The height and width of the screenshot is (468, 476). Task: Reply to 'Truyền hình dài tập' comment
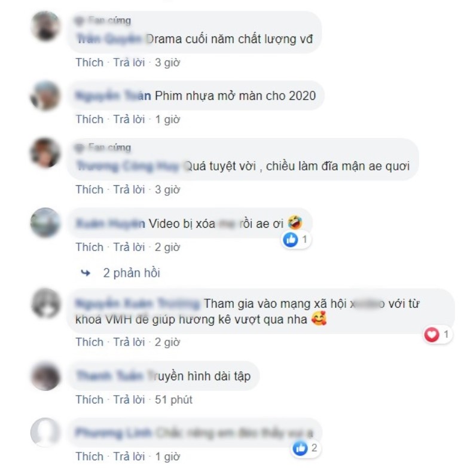(x=129, y=400)
